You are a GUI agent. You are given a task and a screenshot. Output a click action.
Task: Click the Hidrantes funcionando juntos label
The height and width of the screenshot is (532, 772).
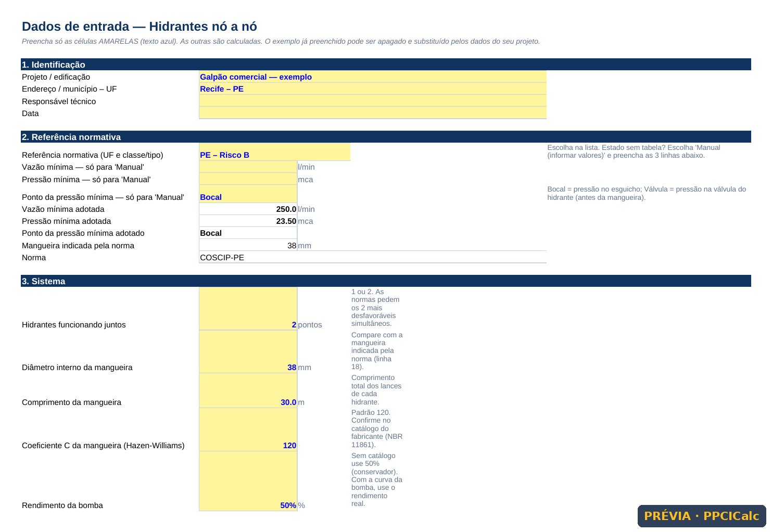pos(74,325)
